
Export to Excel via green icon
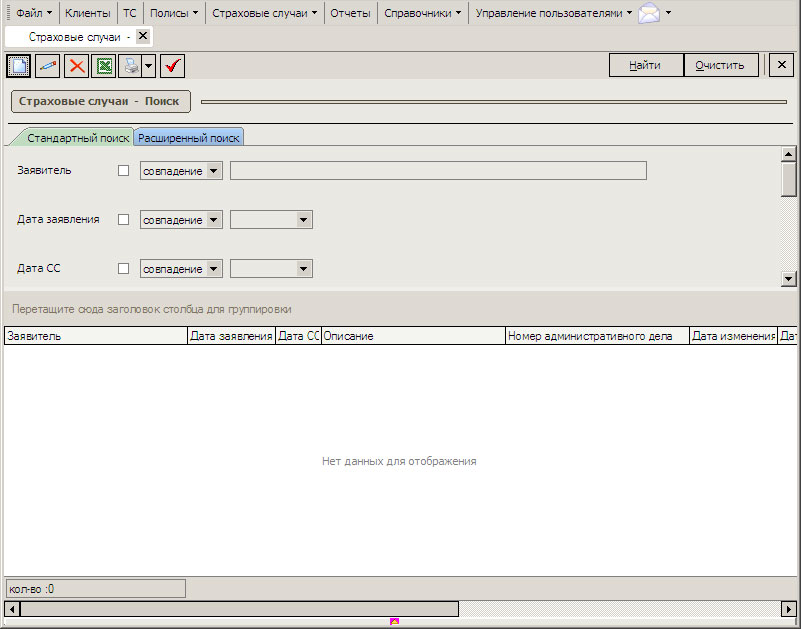pyautogui.click(x=104, y=66)
